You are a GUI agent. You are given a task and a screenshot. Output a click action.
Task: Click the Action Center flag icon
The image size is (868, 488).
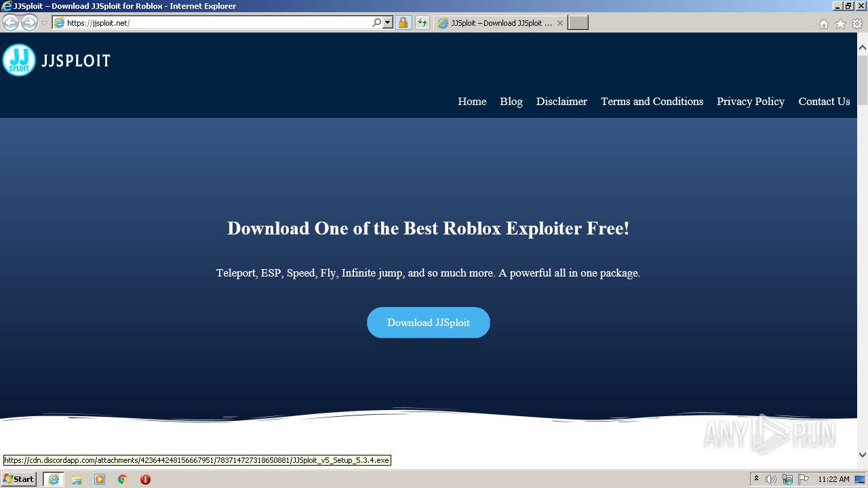coord(804,479)
